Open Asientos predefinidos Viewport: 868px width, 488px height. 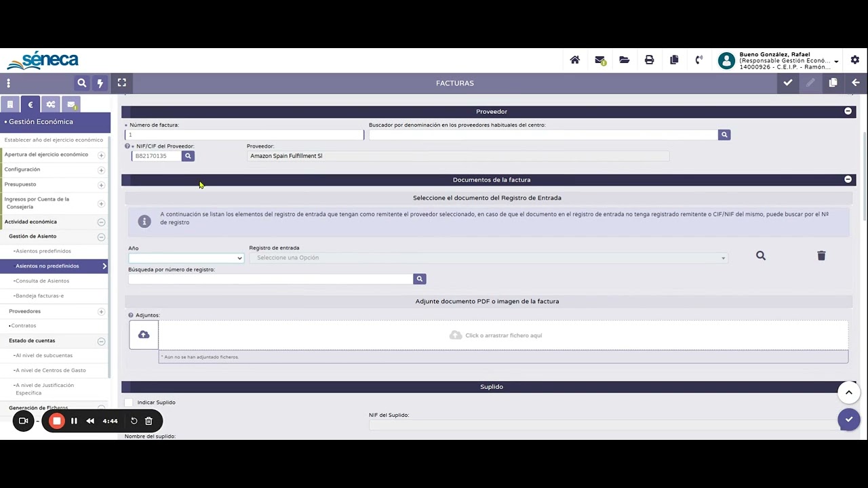coord(43,251)
